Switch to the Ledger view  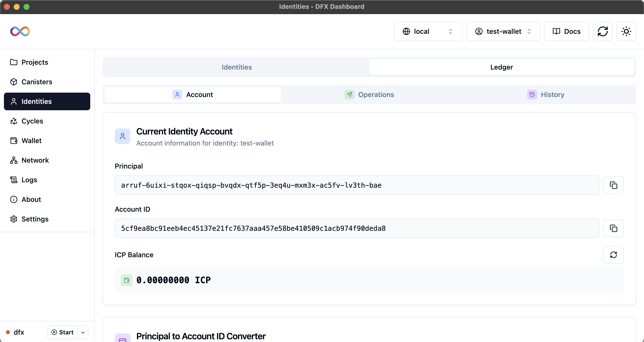501,67
